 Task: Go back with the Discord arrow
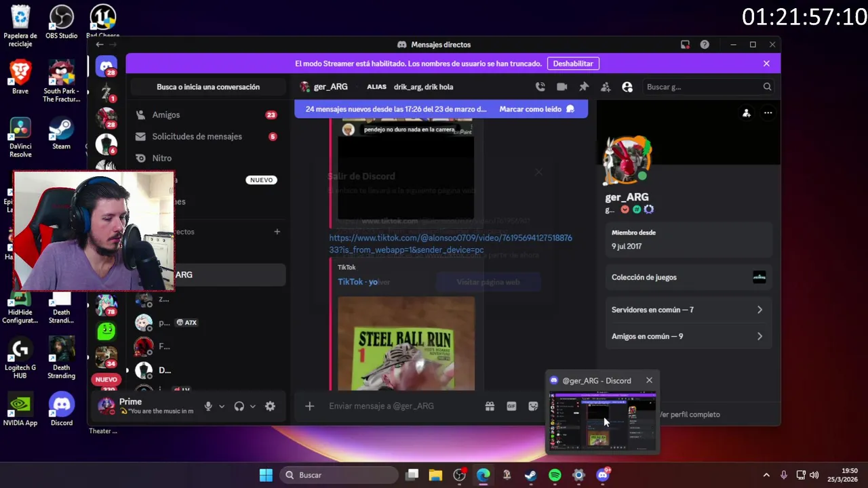pyautogui.click(x=100, y=45)
